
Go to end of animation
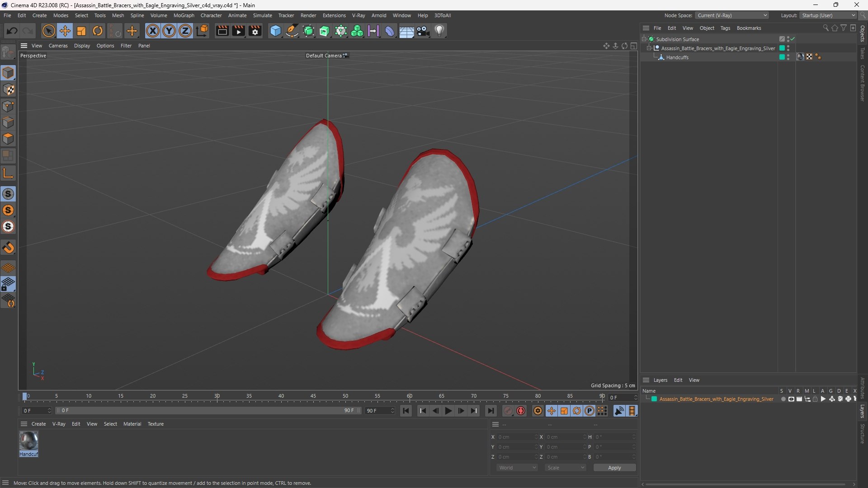491,411
